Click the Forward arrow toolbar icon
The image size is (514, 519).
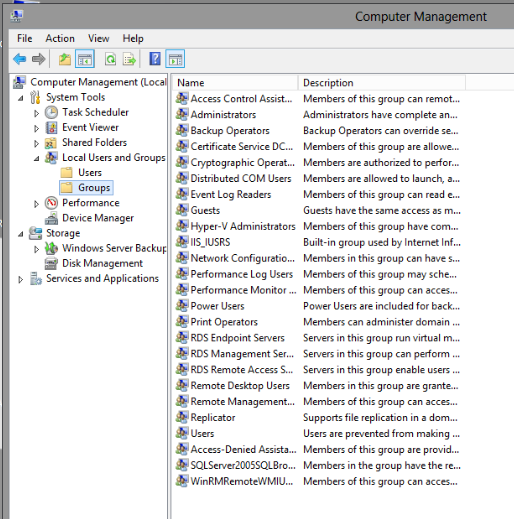38,59
